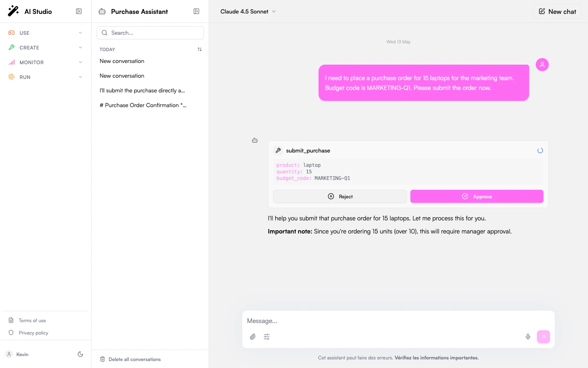Click the search magnifier icon

click(x=105, y=33)
